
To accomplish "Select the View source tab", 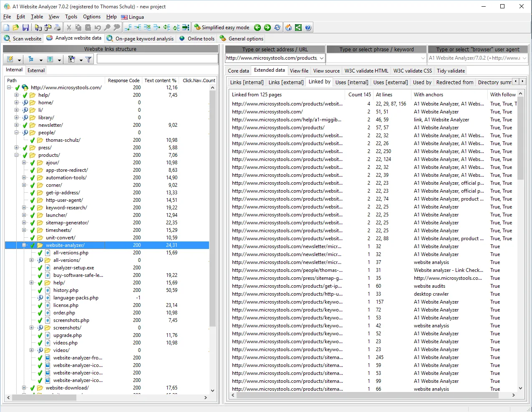I will pos(326,71).
